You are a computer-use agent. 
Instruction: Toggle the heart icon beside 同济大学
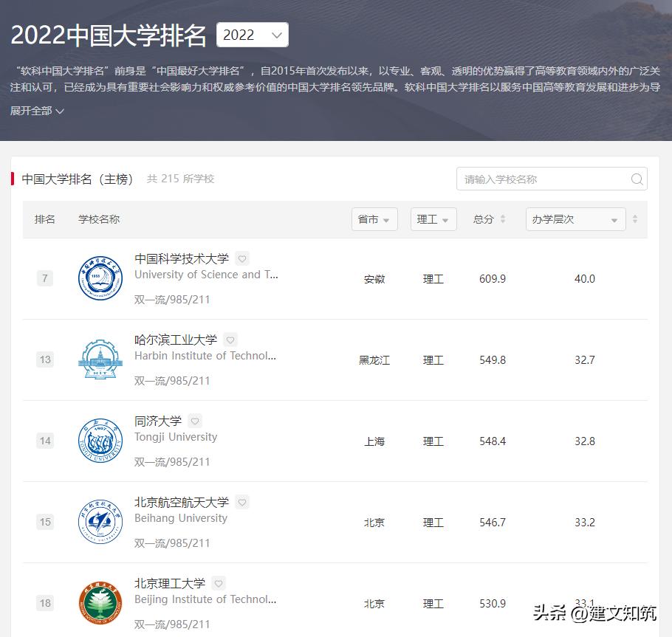point(194,421)
